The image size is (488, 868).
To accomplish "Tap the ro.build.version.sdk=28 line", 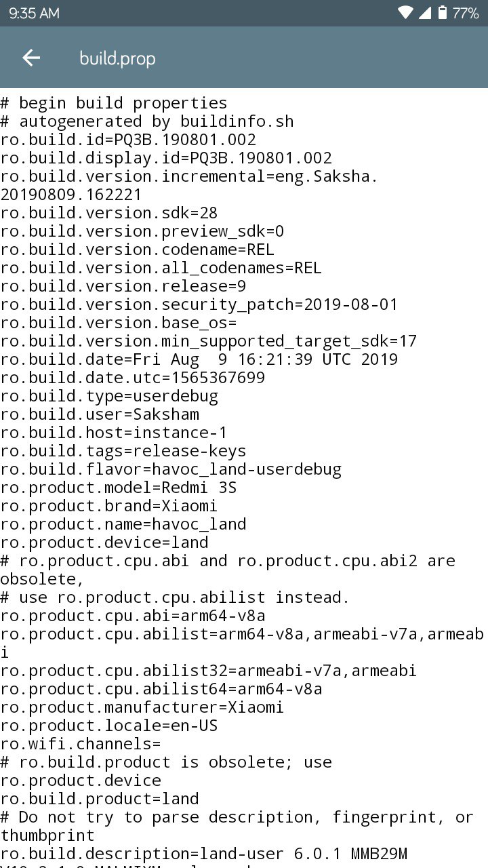I will tap(109, 213).
